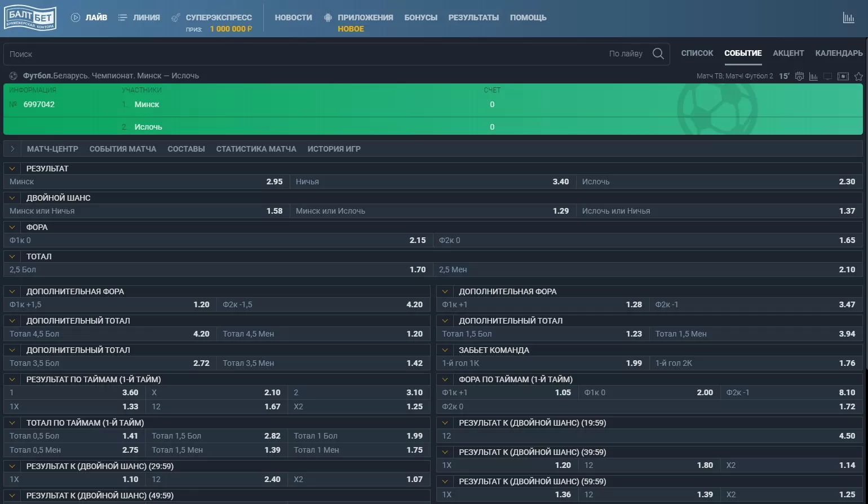The width and height of the screenshot is (868, 504).
Task: Click the BaltBet logo
Action: (30, 17)
